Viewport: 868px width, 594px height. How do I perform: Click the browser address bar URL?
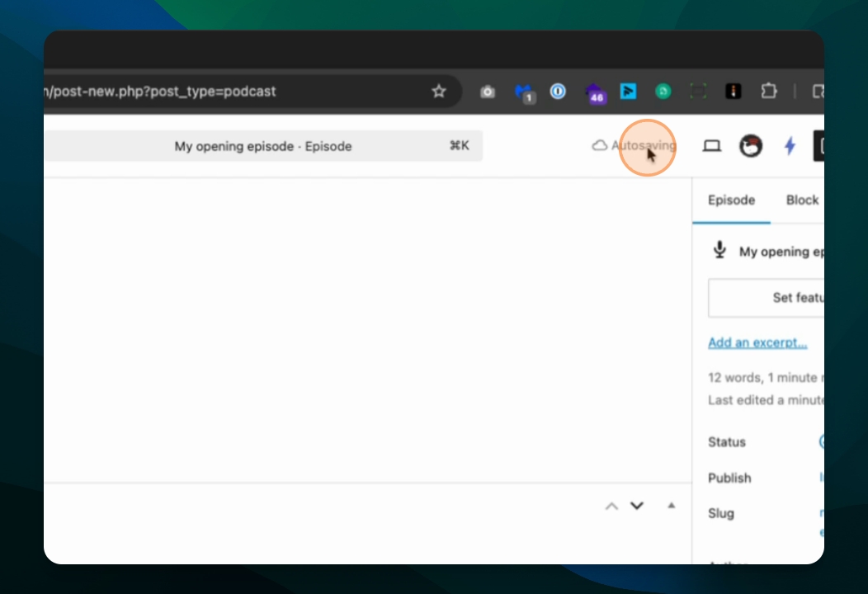point(161,92)
